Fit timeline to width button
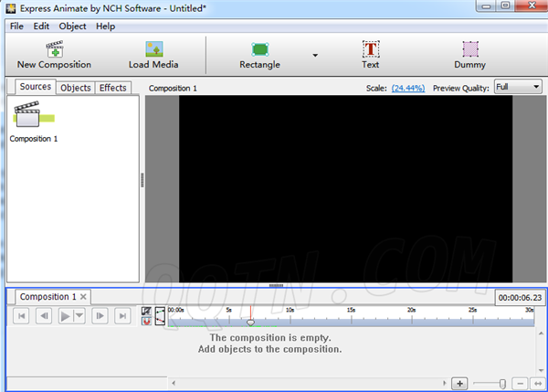 pyautogui.click(x=538, y=384)
